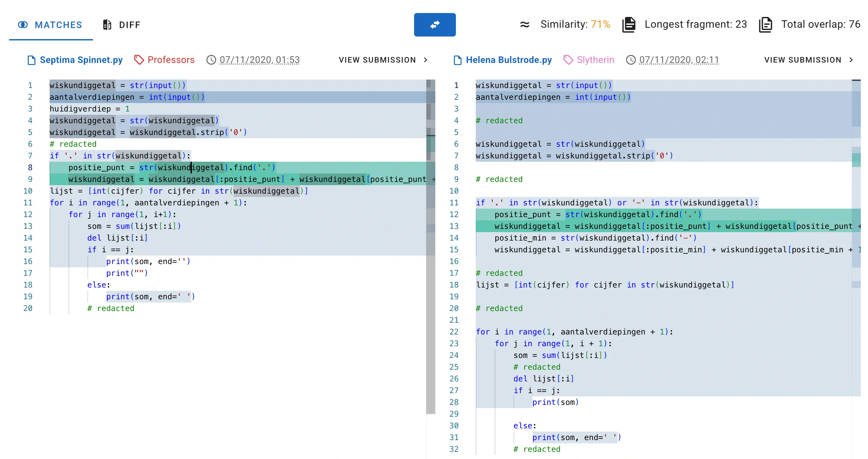Select the Professors label

tap(171, 60)
